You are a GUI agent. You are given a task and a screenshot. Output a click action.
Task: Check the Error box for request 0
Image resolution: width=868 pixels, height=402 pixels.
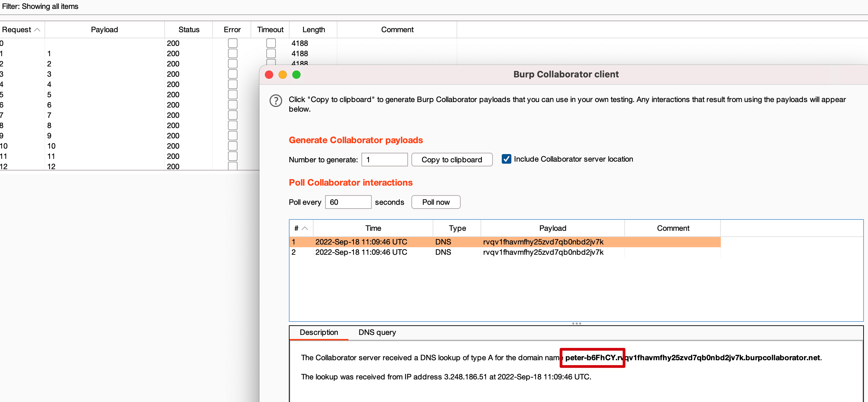coord(233,43)
